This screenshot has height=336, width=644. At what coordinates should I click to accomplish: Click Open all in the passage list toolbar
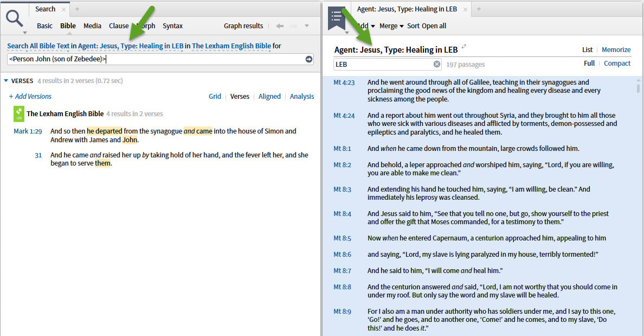[x=434, y=26]
